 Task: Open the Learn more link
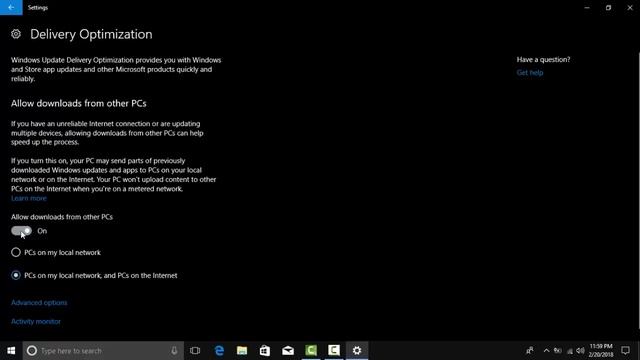(29, 198)
